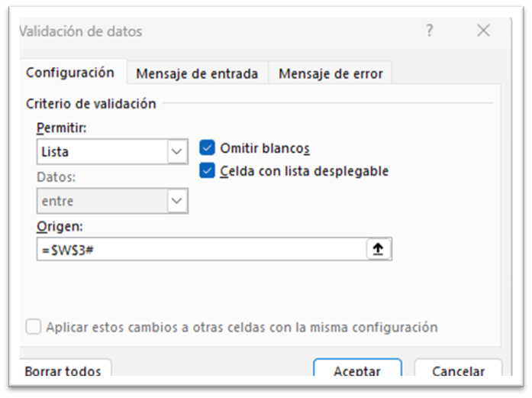The image size is (532, 398).
Task: Expand the Permitir dropdown arrow
Action: pos(178,151)
